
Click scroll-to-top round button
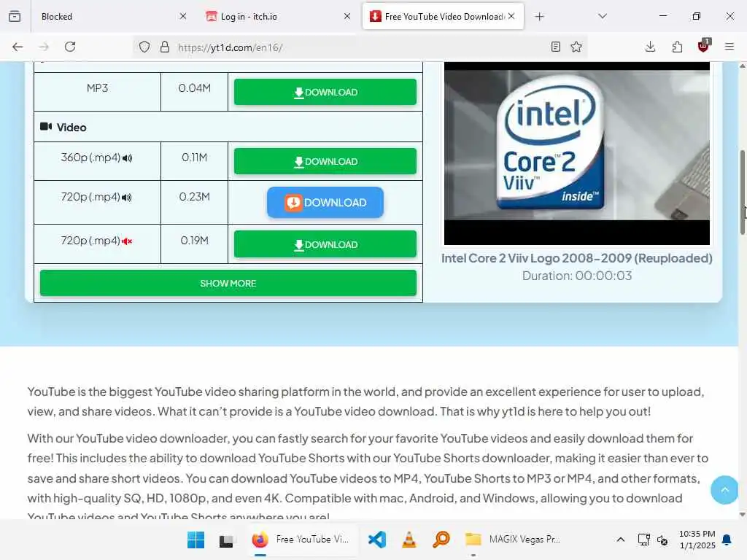click(x=724, y=489)
